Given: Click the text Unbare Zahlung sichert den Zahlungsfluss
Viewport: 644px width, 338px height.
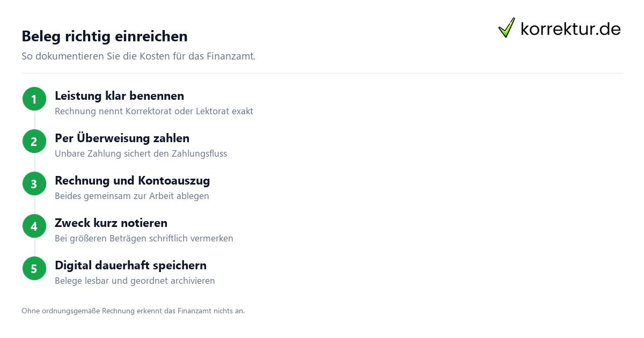Looking at the screenshot, I should tap(141, 154).
